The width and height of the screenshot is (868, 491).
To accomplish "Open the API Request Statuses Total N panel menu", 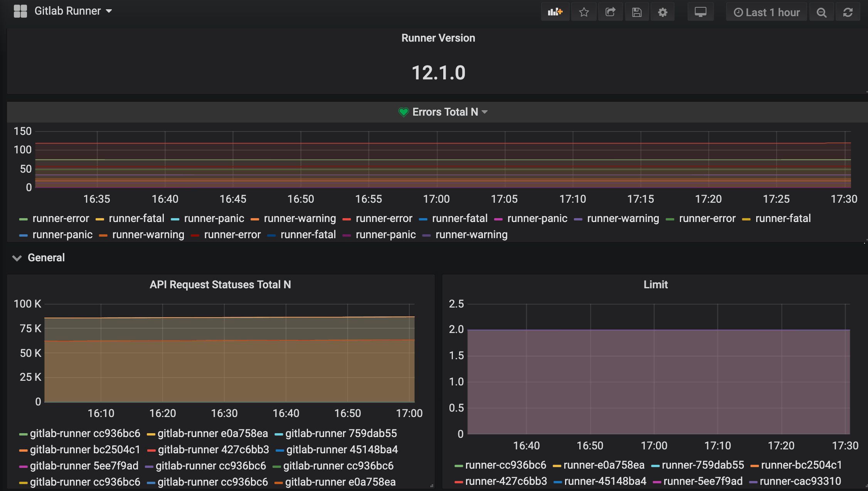I will click(220, 285).
